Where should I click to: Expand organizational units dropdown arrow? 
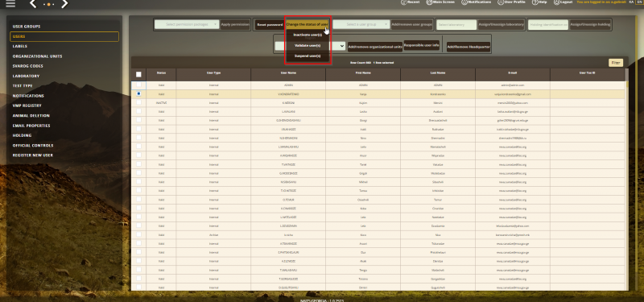341,47
